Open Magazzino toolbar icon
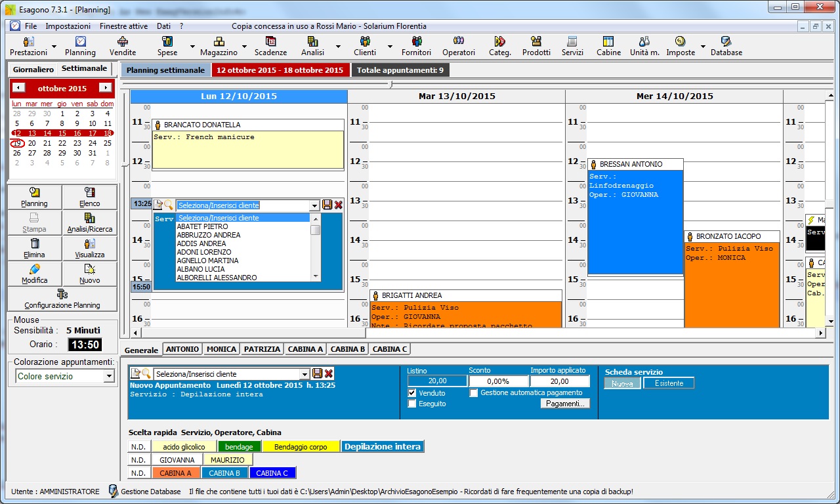The width and height of the screenshot is (840, 504). click(219, 46)
